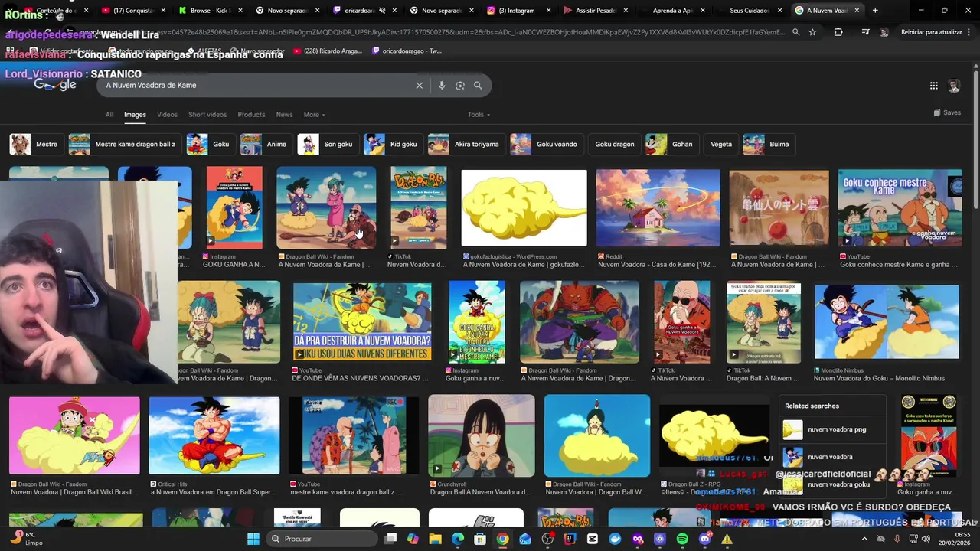The image size is (980, 551).
Task: Open the Short videos tab
Action: pos(207,115)
